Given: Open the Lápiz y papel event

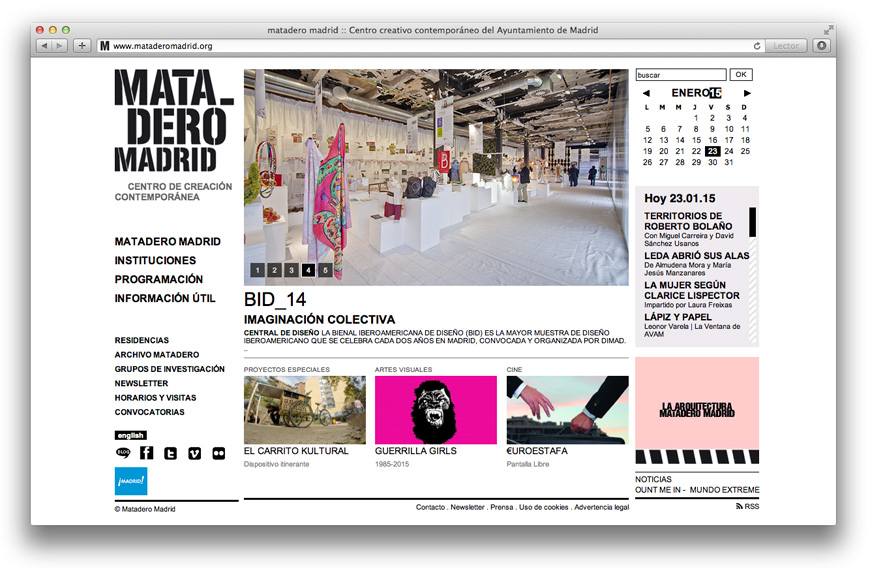Looking at the screenshot, I should click(x=677, y=317).
